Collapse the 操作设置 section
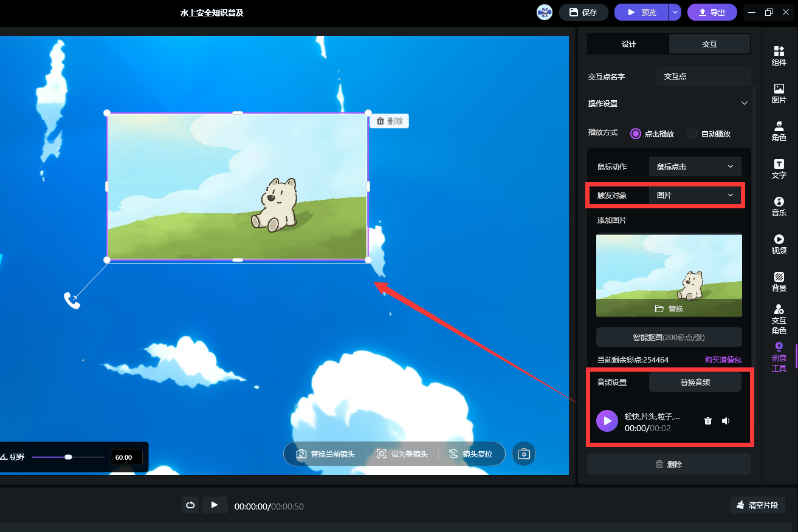Screen dimensions: 798x532 pos(744,103)
